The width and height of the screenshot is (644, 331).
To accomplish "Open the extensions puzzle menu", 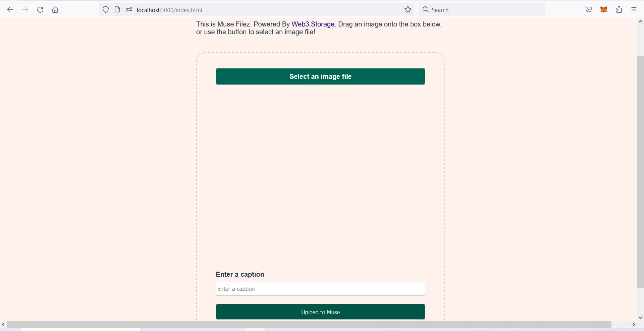I will 619,10.
